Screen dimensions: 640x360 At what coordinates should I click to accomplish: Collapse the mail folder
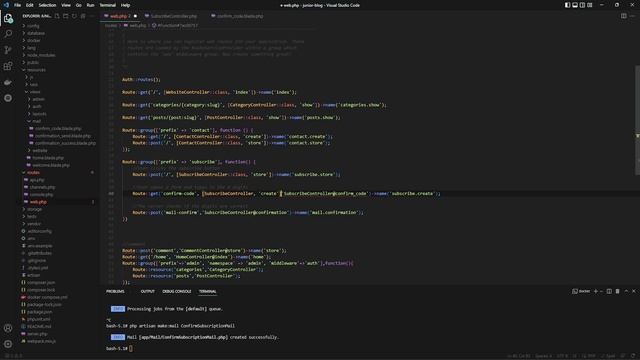(x=36, y=121)
